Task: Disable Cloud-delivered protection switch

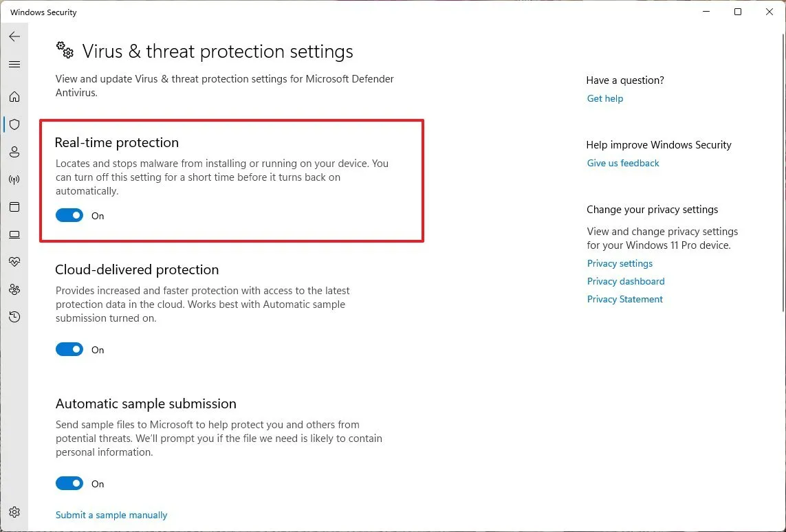Action: click(69, 350)
